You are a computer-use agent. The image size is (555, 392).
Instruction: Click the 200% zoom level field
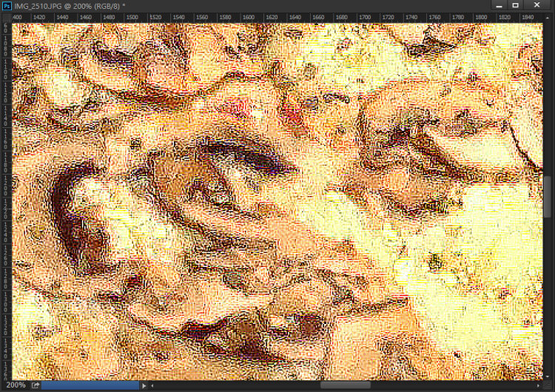[16, 385]
